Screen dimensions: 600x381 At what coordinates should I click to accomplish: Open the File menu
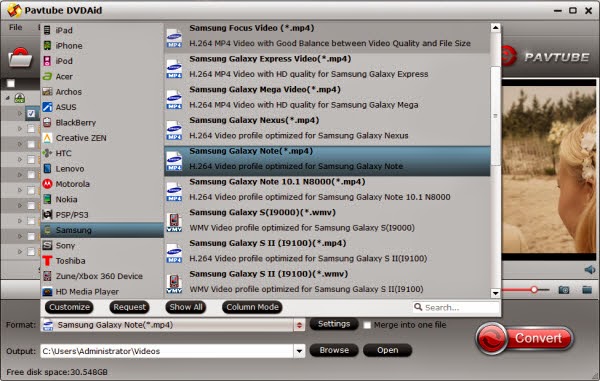[15, 27]
